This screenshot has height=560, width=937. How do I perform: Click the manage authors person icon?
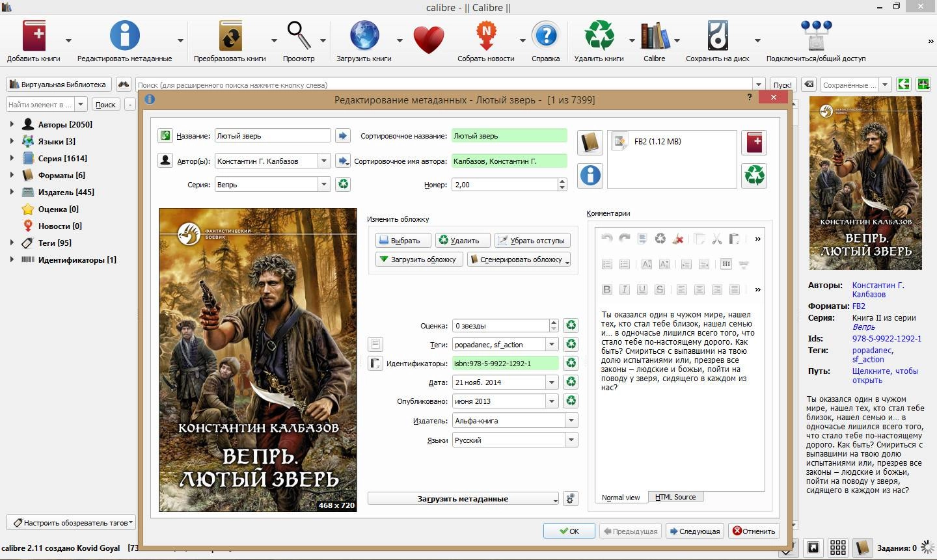165,160
